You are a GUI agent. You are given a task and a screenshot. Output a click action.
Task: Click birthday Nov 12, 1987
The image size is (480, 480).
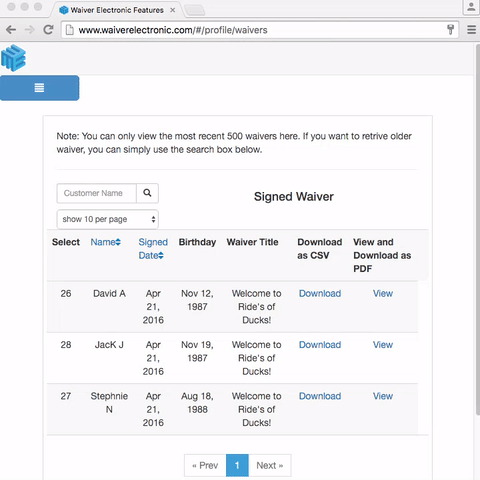pos(197,300)
